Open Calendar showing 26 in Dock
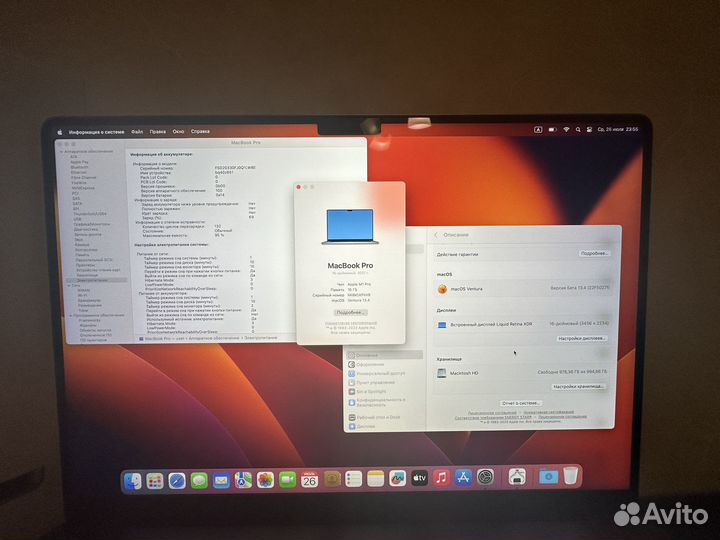720x540 pixels. coord(309,480)
